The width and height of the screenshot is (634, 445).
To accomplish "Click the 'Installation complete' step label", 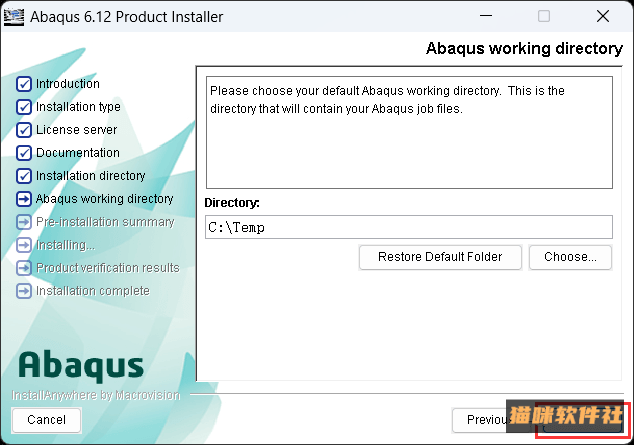I will click(x=93, y=291).
